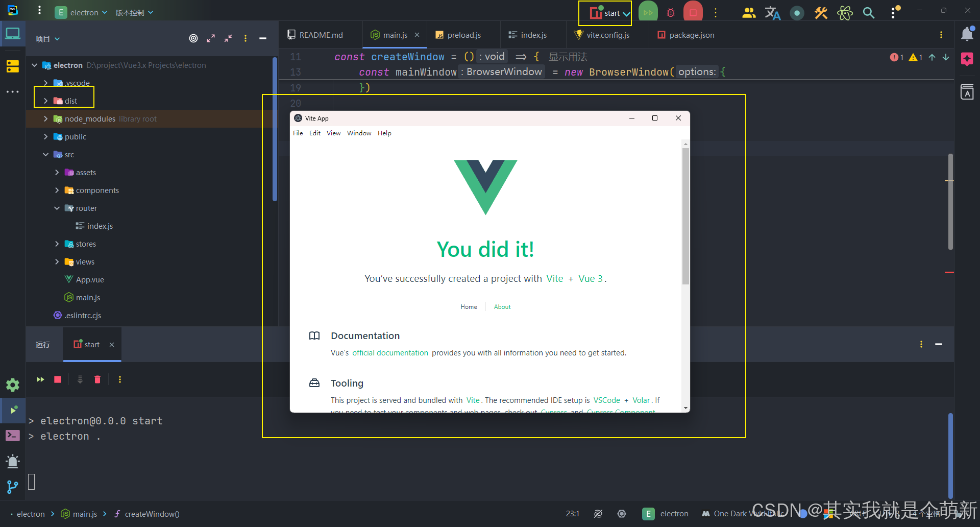Click the atom React icon in toolbar
The height and width of the screenshot is (527, 980).
pos(845,13)
